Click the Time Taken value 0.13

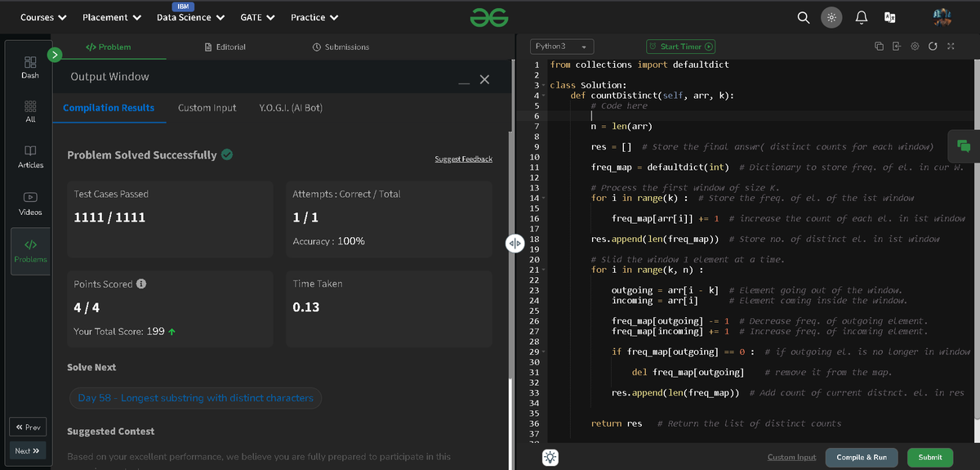306,307
